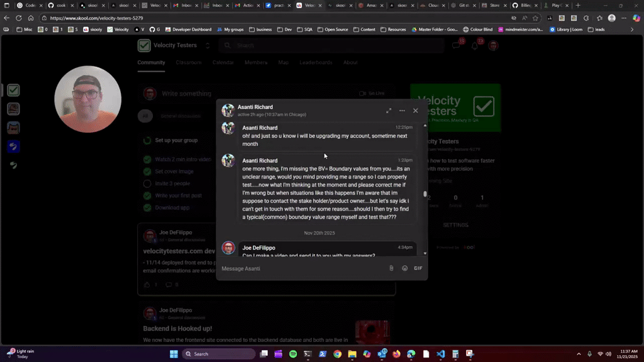Toggle the Invite 3 people circle
Image resolution: width=644 pixels, height=362 pixels.
(147, 184)
